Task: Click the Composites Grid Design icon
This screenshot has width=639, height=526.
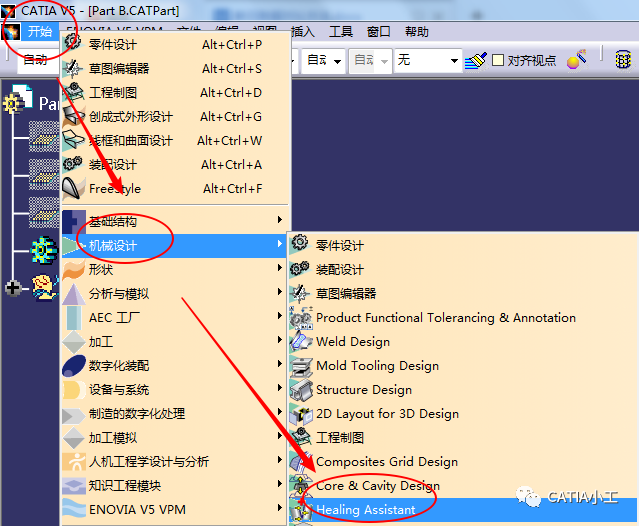Action: [x=301, y=462]
